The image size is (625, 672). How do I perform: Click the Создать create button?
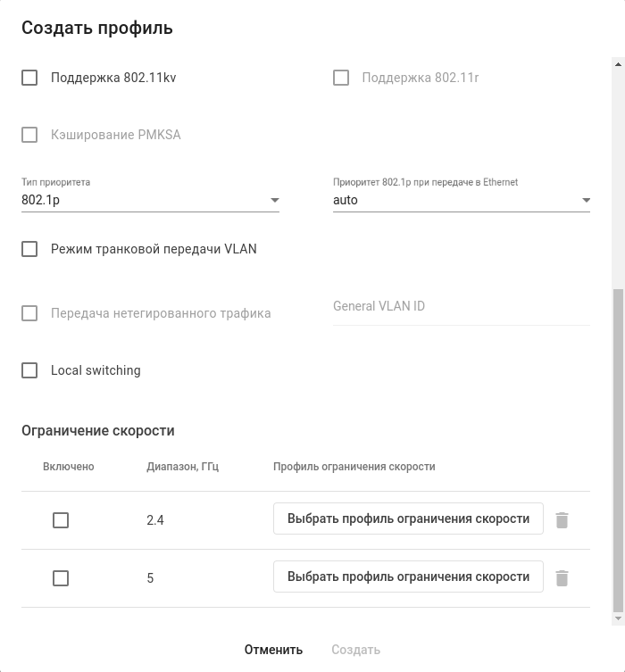[355, 650]
